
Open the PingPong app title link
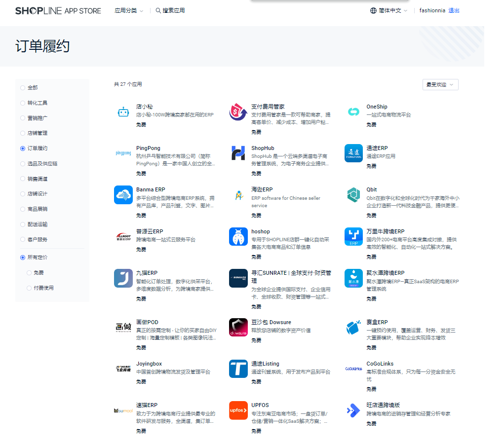tap(148, 148)
